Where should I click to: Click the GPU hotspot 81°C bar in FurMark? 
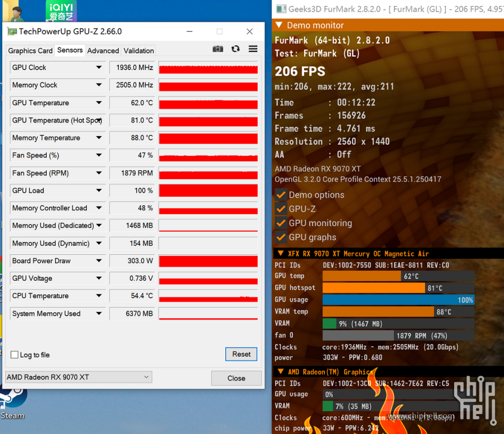[398, 288]
